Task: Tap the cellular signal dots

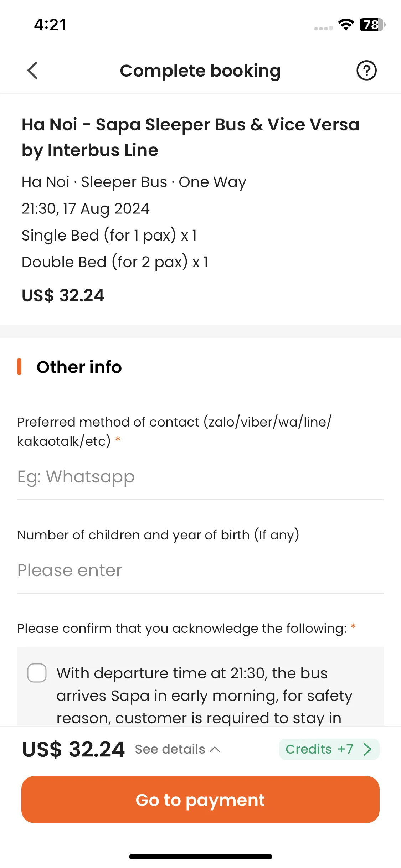Action: point(323,28)
